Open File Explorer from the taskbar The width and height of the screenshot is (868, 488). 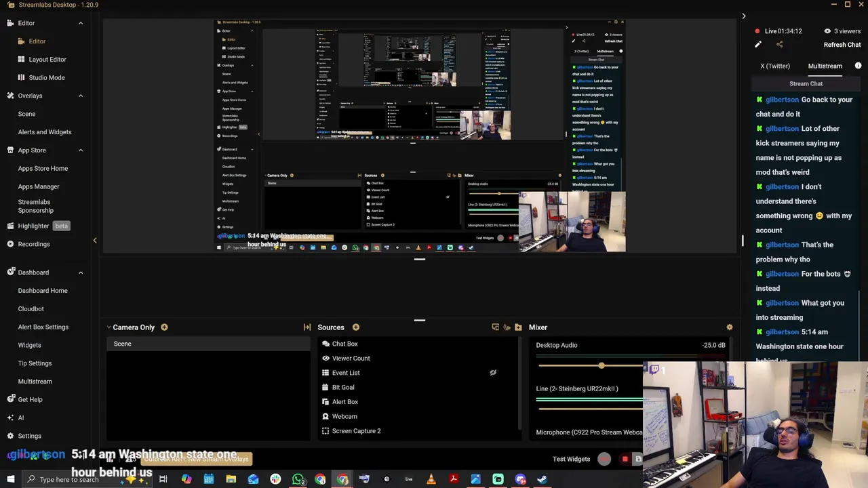point(231,479)
